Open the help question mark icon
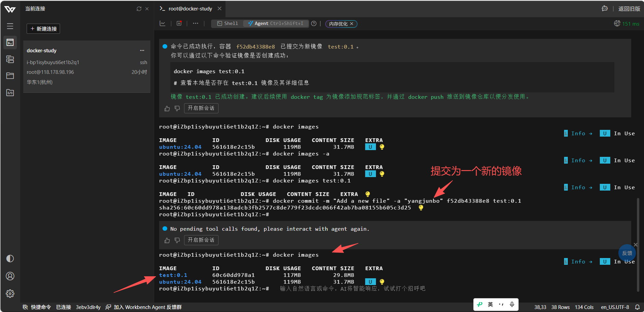This screenshot has width=644, height=312. [x=314, y=24]
